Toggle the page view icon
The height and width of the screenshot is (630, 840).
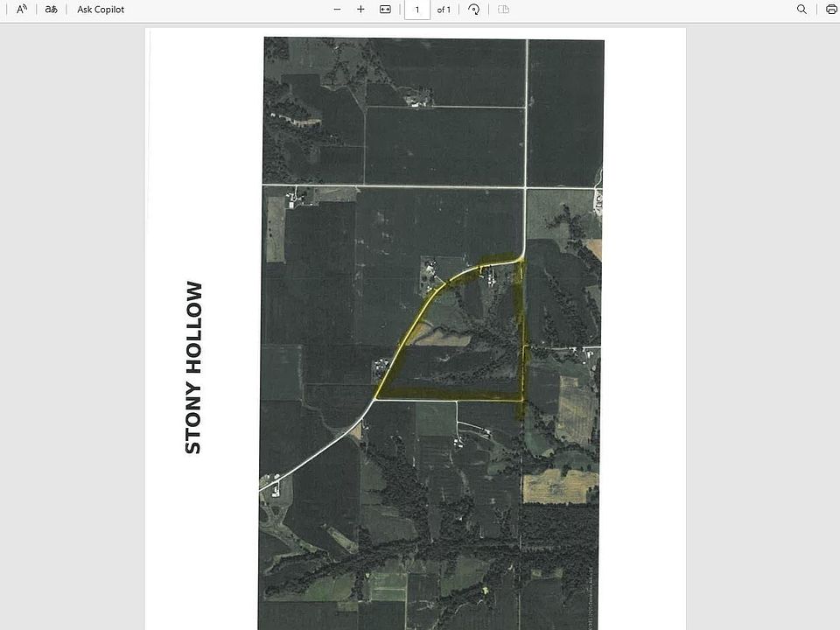point(503,10)
